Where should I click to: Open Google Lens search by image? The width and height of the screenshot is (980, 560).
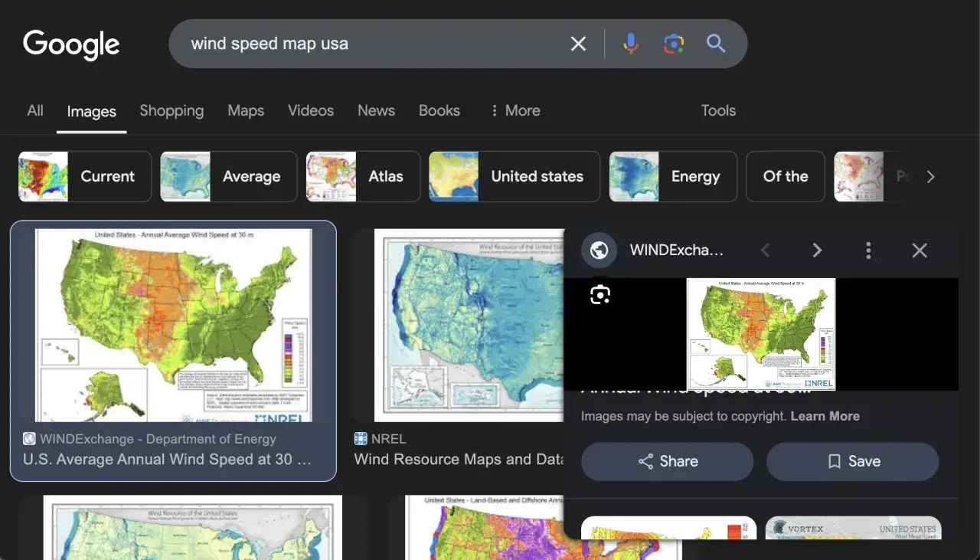pyautogui.click(x=674, y=44)
